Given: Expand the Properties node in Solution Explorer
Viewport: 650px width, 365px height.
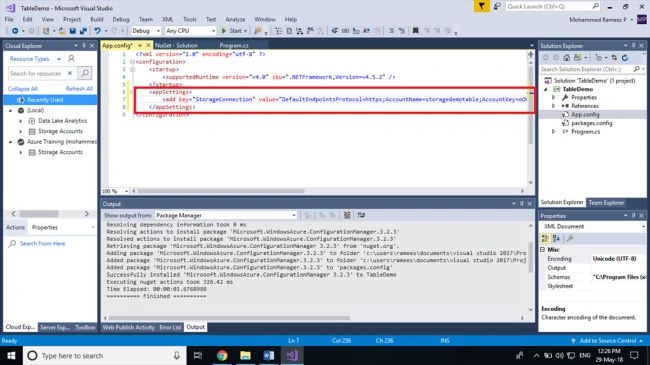Looking at the screenshot, I should (553, 97).
